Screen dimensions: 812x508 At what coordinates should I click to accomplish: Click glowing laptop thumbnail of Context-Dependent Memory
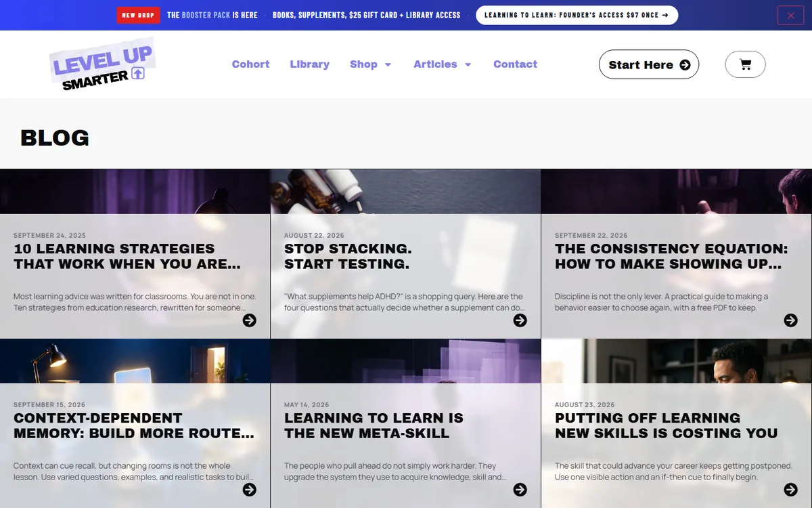pos(135,361)
